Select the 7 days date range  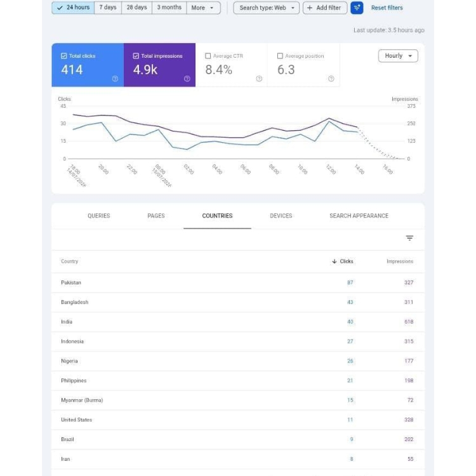click(108, 8)
